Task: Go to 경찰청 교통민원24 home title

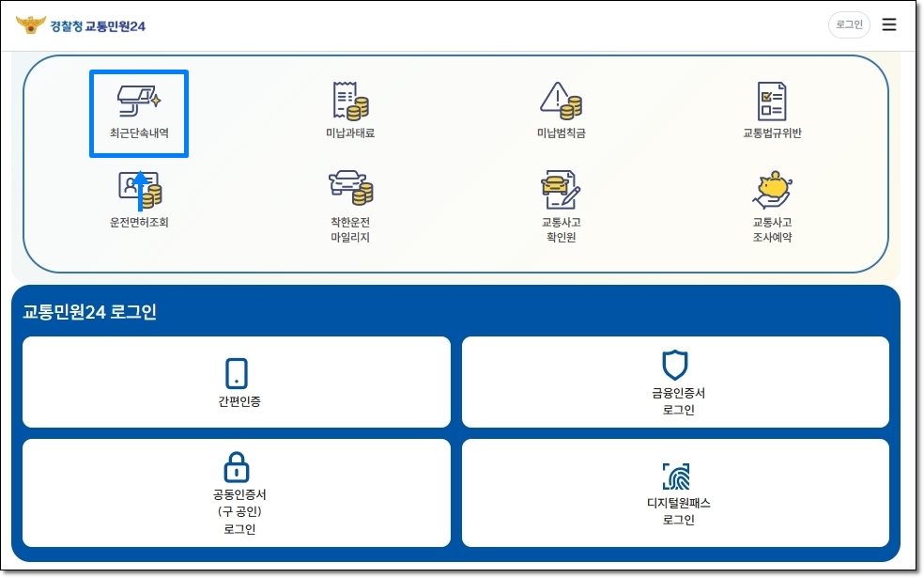Action: (x=98, y=26)
